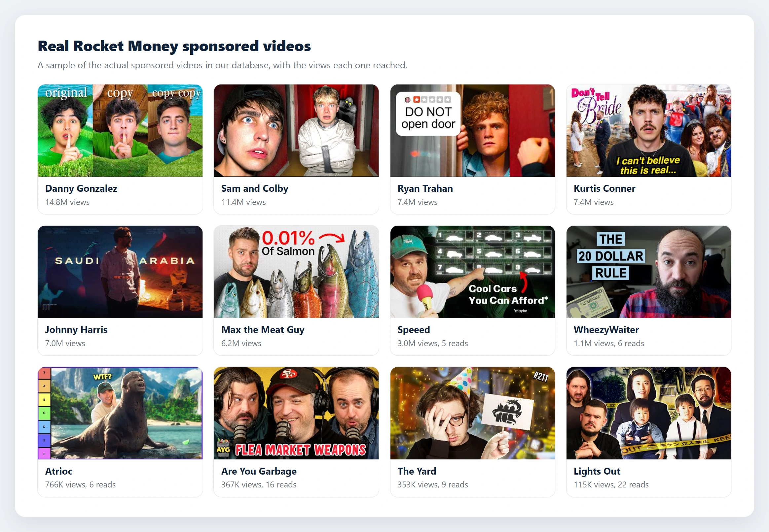The width and height of the screenshot is (769, 532).
Task: Click the '7.0M views' text
Action: tap(65, 343)
